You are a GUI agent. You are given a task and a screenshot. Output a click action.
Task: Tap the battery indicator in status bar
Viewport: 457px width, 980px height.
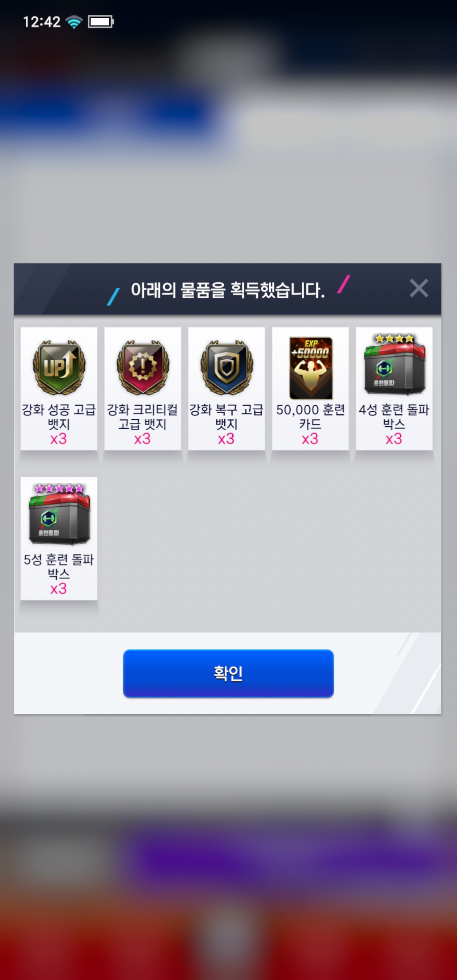(101, 22)
